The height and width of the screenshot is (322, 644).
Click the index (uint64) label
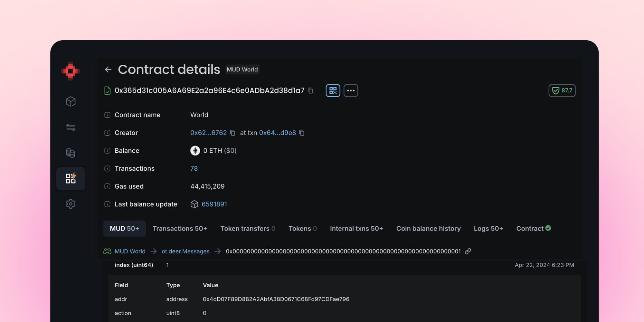pyautogui.click(x=134, y=265)
